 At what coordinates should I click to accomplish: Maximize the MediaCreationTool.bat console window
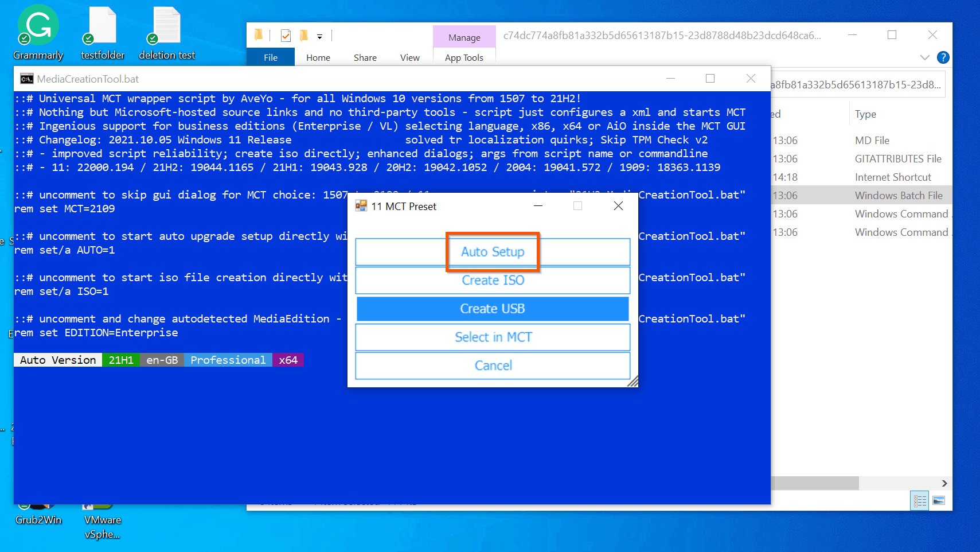click(710, 79)
